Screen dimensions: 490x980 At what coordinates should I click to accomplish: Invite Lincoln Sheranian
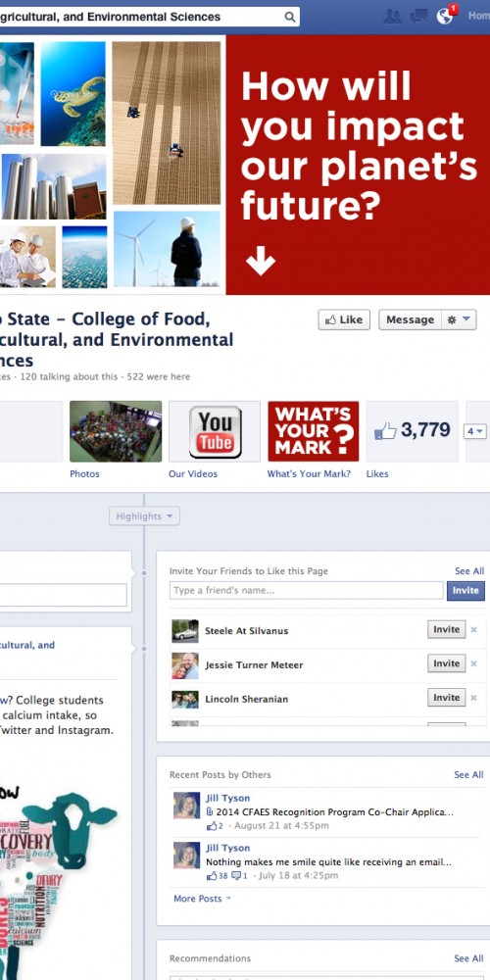[446, 698]
